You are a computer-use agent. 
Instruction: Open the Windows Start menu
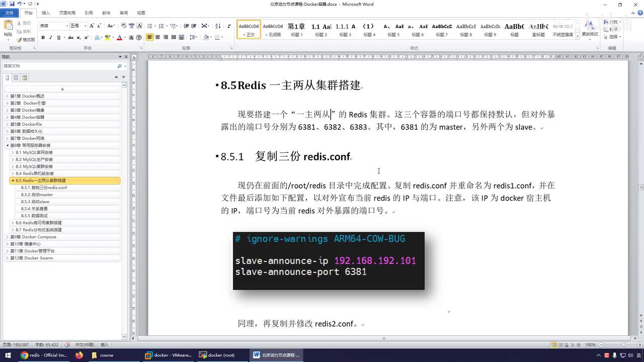tap(8, 355)
